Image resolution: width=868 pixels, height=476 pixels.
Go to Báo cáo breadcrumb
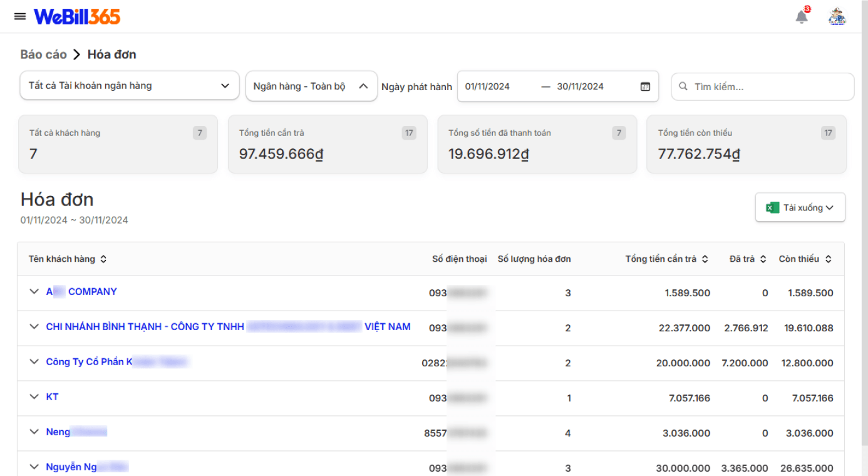pos(43,54)
